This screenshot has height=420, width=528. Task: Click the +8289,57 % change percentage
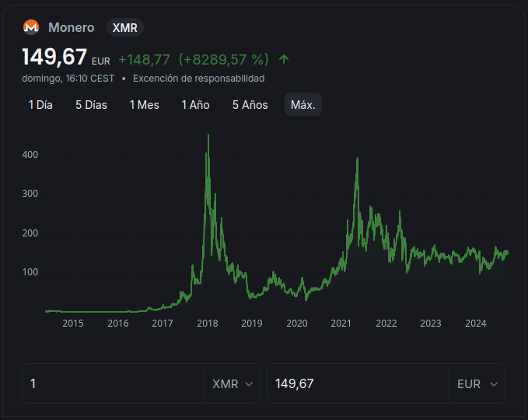click(x=223, y=59)
